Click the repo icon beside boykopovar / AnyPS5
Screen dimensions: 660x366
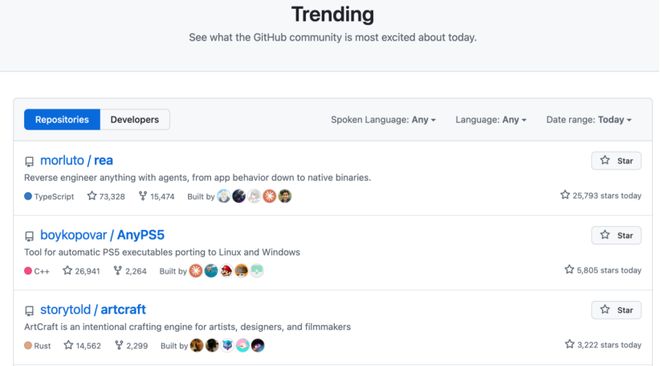point(29,236)
